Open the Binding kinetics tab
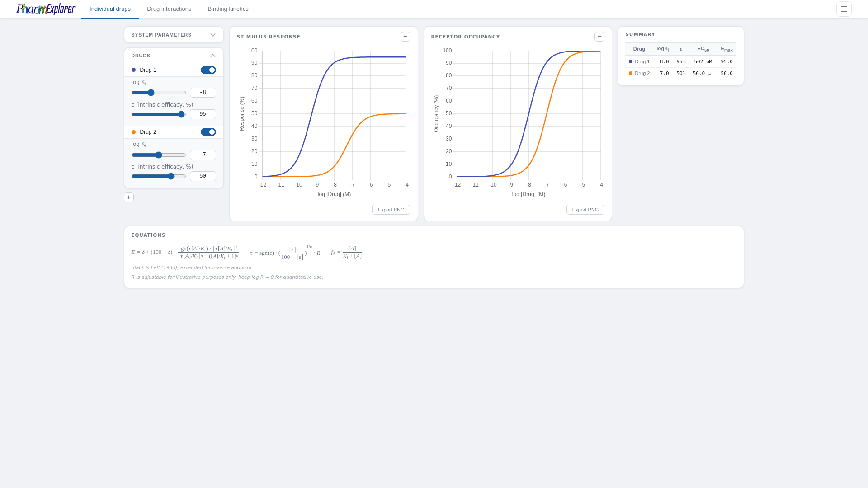This screenshot has height=488, width=868. click(x=228, y=9)
